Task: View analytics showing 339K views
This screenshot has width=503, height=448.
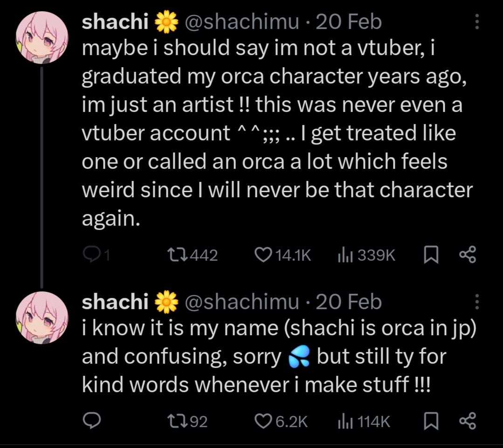Action: [x=344, y=255]
